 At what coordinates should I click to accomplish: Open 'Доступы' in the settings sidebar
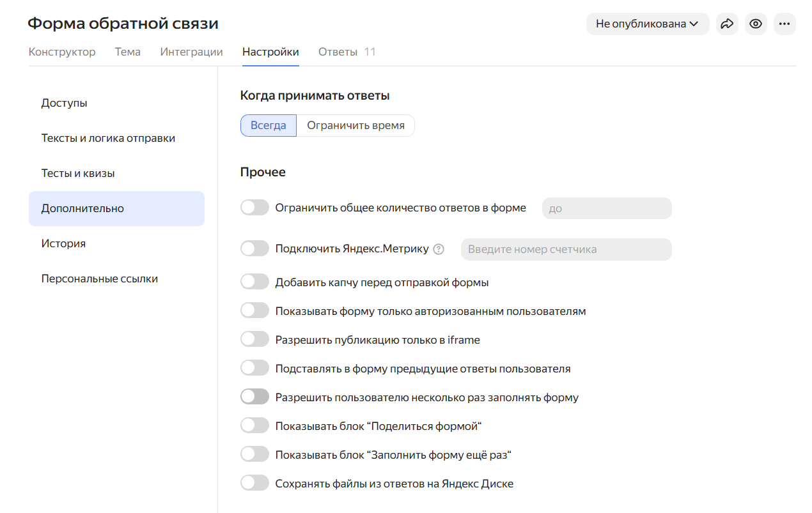click(65, 103)
